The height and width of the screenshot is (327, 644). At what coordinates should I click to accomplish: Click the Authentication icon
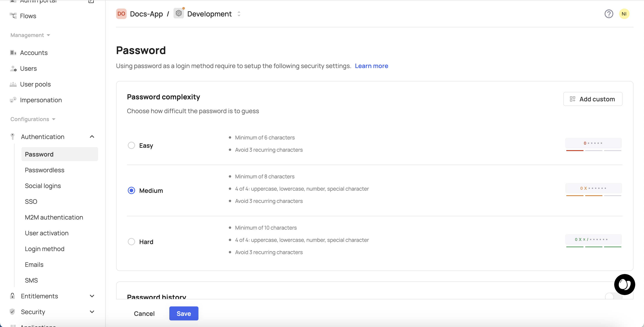(13, 136)
